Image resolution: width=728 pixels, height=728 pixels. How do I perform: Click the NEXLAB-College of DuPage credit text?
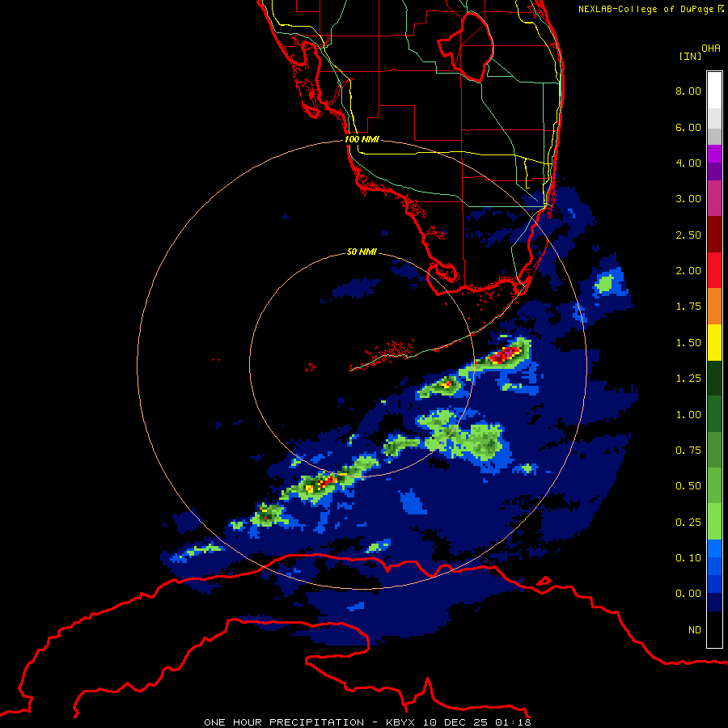tap(645, 9)
